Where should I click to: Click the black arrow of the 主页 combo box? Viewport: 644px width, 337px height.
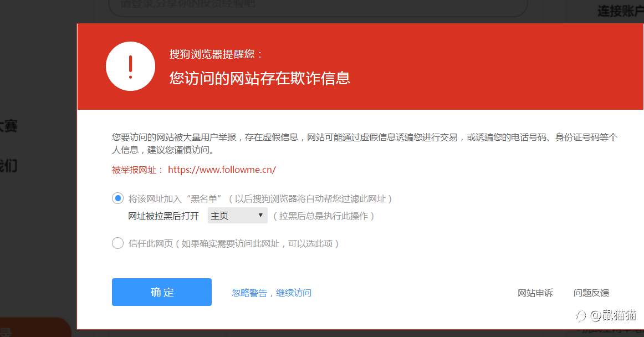(260, 216)
